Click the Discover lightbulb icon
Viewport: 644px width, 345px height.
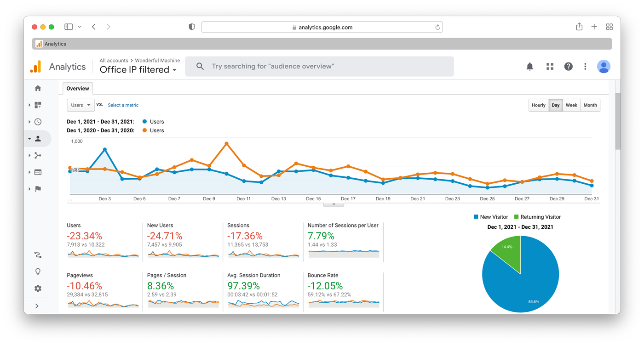[x=38, y=271]
